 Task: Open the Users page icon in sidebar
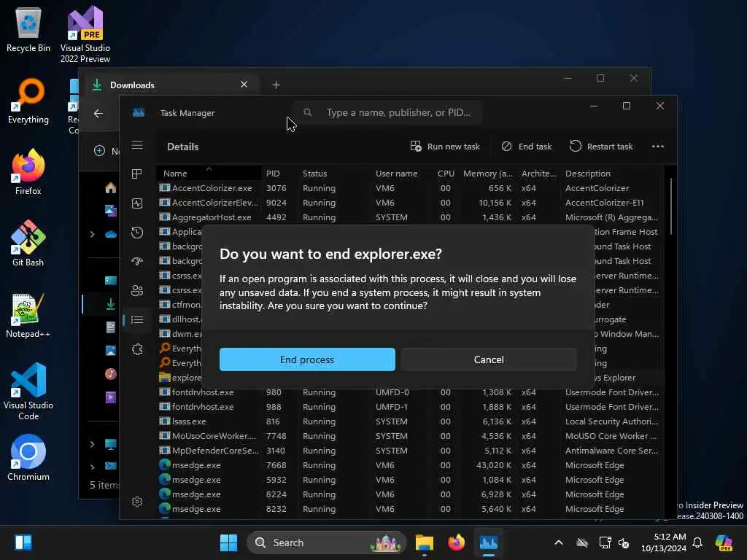point(137,290)
